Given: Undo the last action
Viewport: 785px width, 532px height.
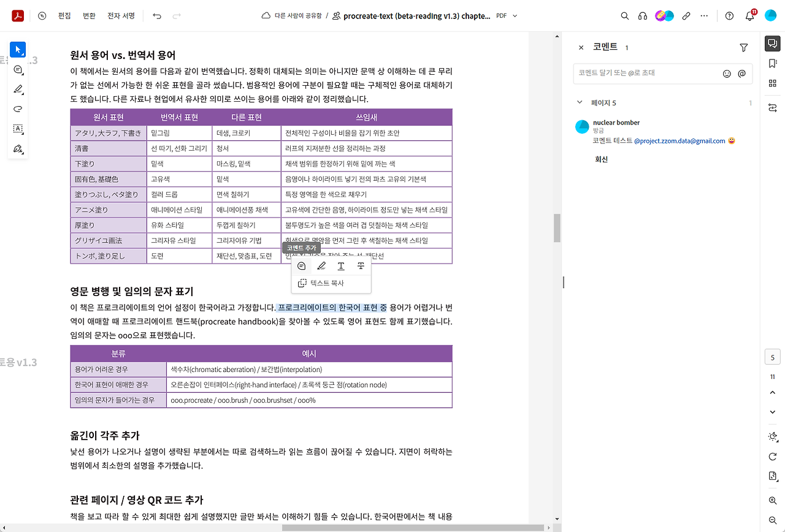Looking at the screenshot, I should (157, 16).
